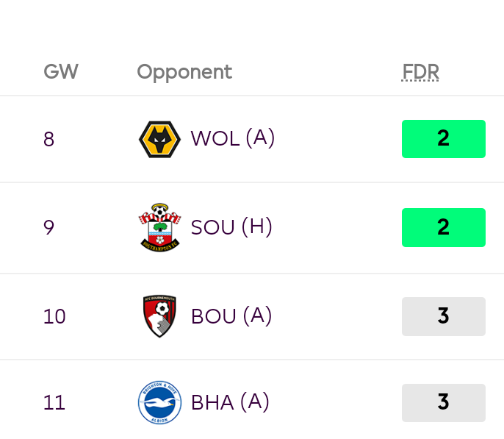Open the WOL (A) fixture text

click(x=233, y=138)
